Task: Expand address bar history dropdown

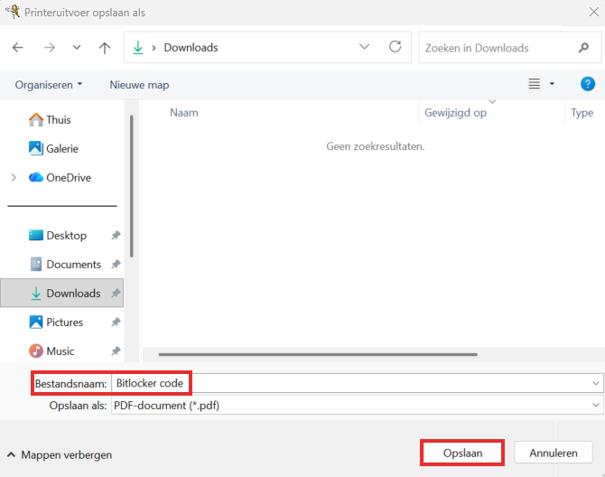Action: coord(364,47)
